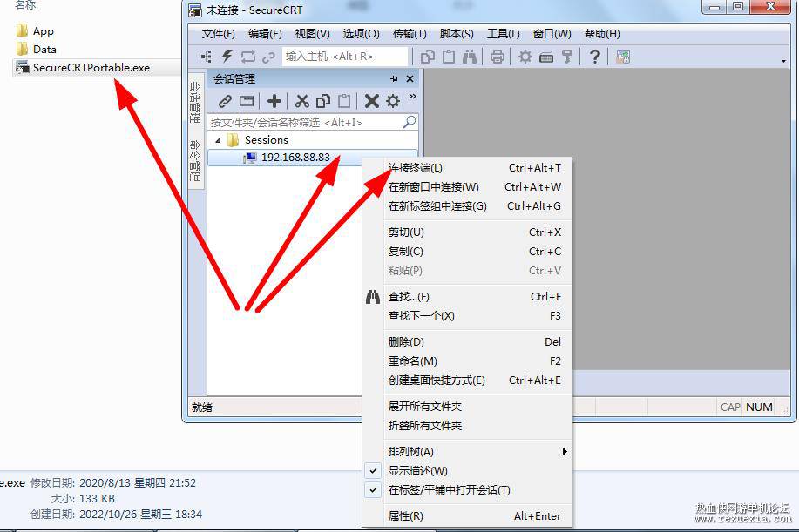
Task: Switch to the 命令管理 vertical side tab
Action: 195,161
